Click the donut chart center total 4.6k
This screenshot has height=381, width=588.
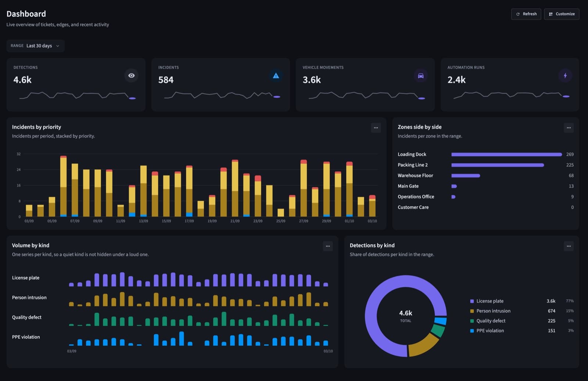pos(406,313)
